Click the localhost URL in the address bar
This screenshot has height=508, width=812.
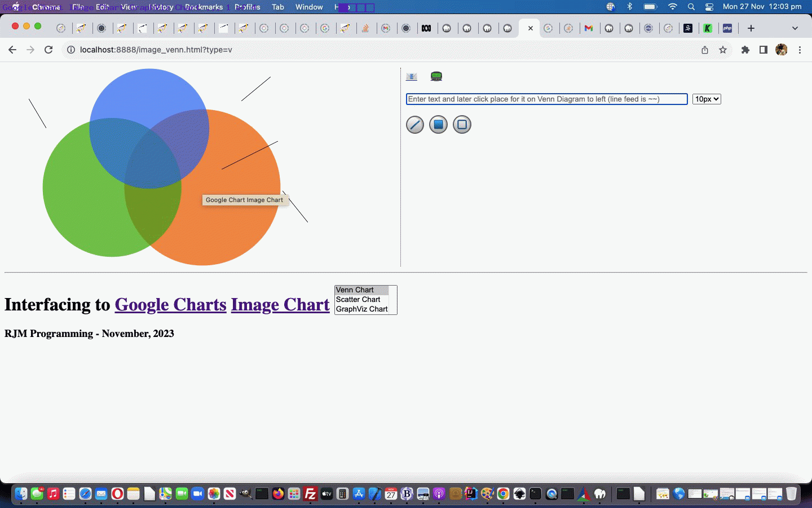click(x=156, y=50)
